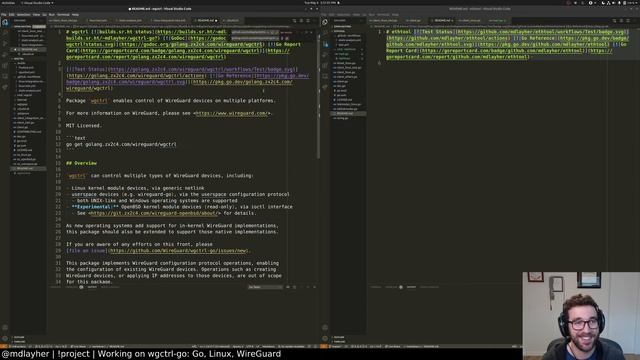Click left editor vertical scrollbar

[x=319, y=94]
